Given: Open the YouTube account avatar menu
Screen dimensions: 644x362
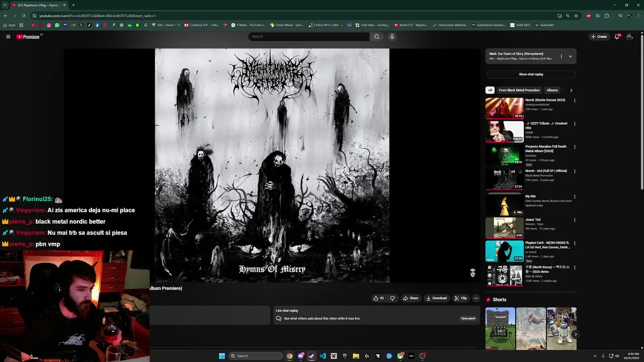Looking at the screenshot, I should tap(629, 37).
